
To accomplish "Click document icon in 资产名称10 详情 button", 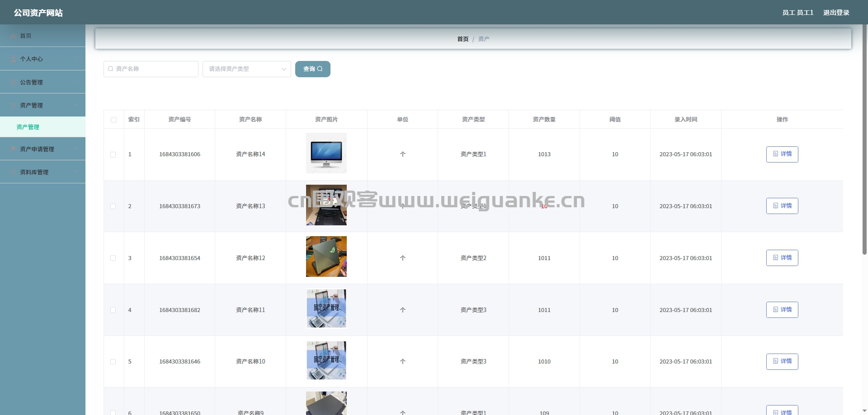I will point(776,361).
